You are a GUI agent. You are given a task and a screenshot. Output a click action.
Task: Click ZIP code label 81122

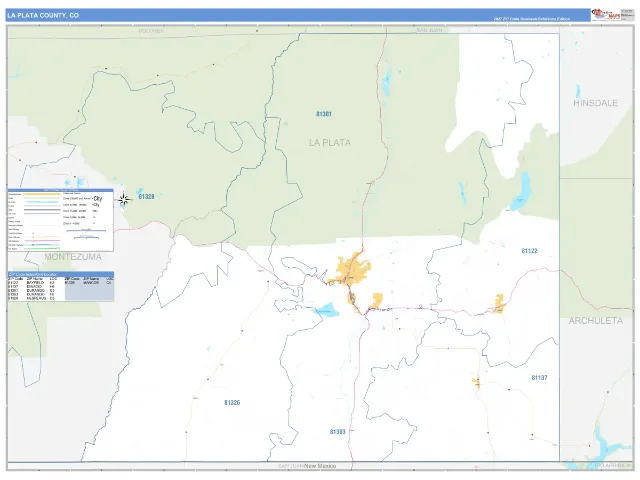pyautogui.click(x=529, y=251)
